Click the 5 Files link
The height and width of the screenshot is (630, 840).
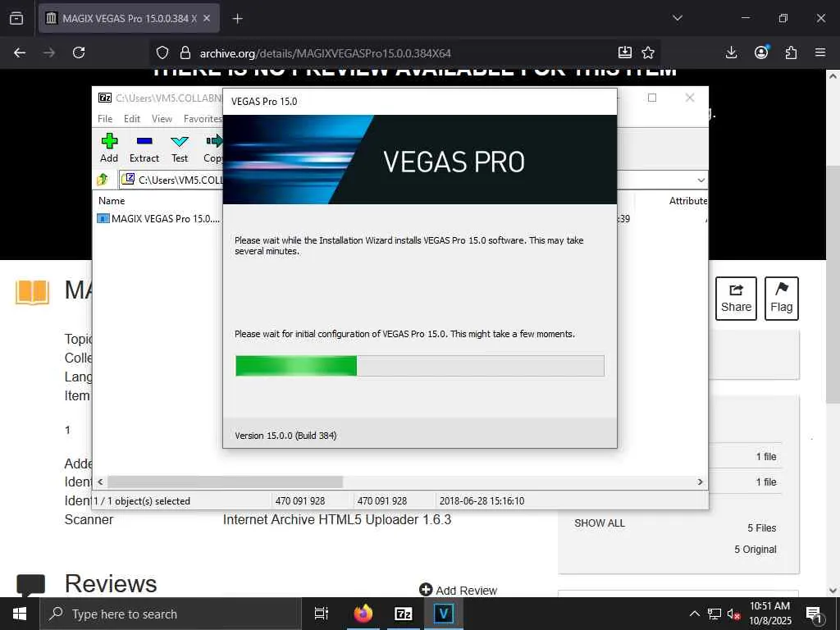tap(762, 527)
